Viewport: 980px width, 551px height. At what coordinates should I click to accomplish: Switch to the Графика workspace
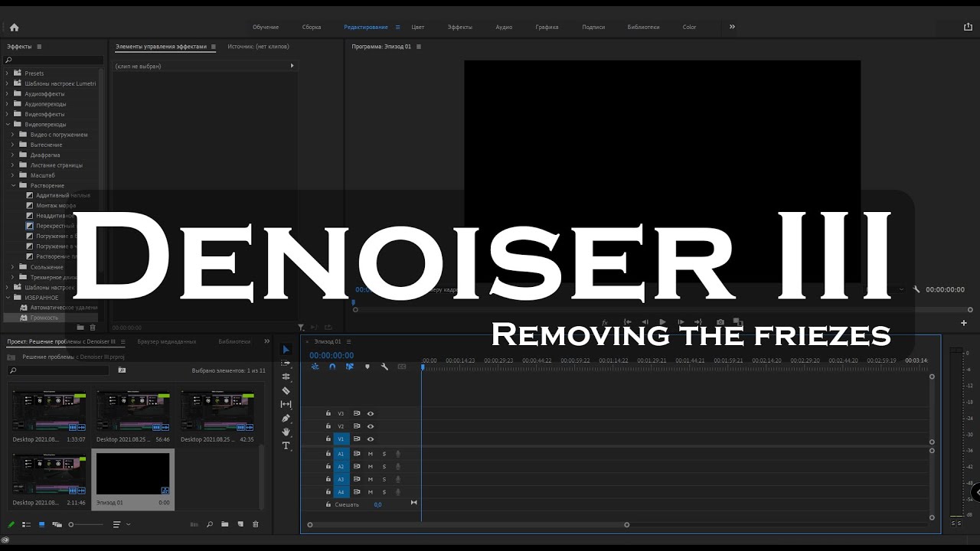pos(547,27)
